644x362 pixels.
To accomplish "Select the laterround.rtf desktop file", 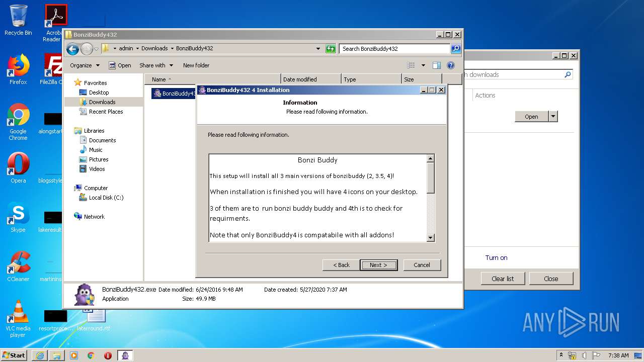I will click(x=94, y=320).
